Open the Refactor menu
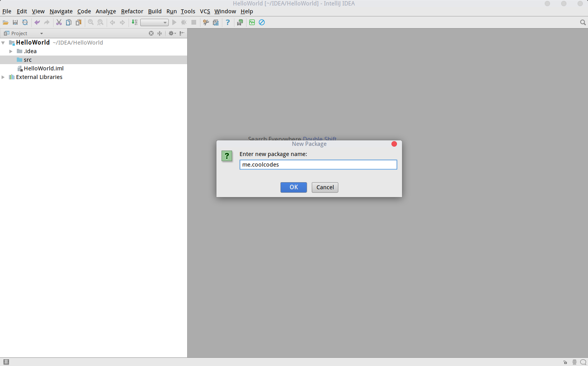The image size is (588, 366). [132, 11]
